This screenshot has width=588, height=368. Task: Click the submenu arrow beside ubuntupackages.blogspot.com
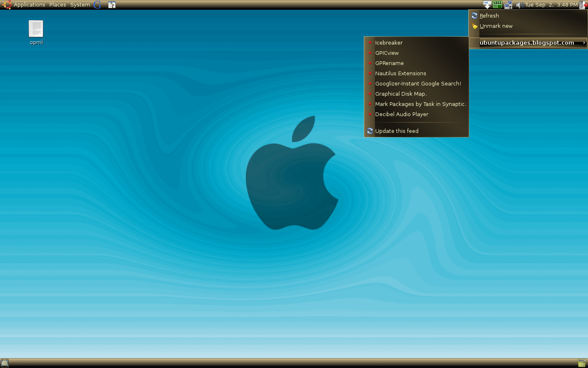point(584,43)
